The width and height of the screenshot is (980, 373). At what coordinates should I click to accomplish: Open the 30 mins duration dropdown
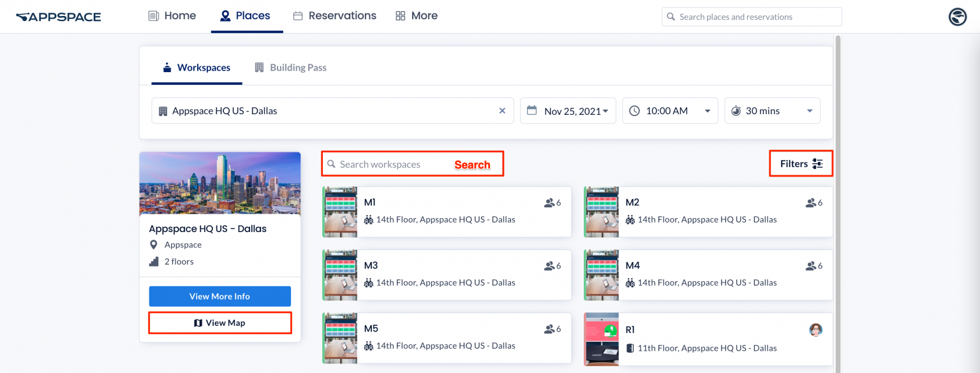click(x=772, y=111)
